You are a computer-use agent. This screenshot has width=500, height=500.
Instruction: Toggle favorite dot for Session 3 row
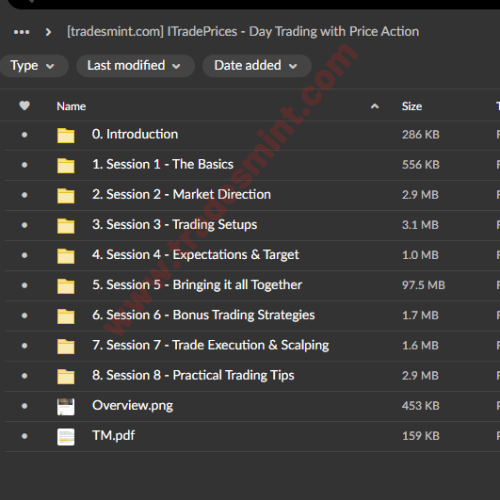tap(24, 225)
